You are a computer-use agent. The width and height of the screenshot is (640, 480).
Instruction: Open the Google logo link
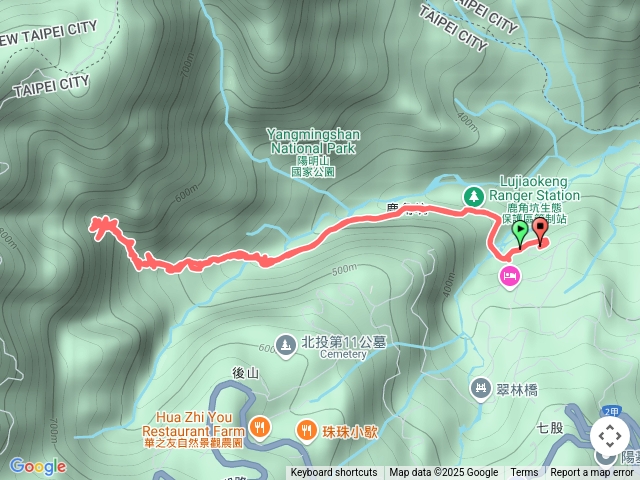click(38, 467)
